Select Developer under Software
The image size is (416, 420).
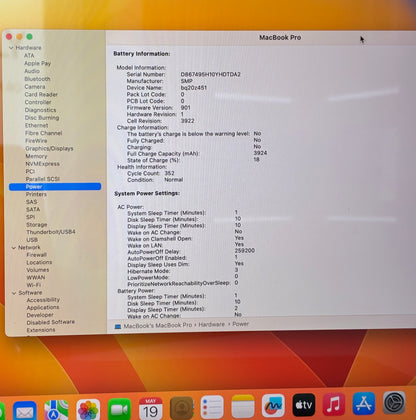pyautogui.click(x=40, y=315)
